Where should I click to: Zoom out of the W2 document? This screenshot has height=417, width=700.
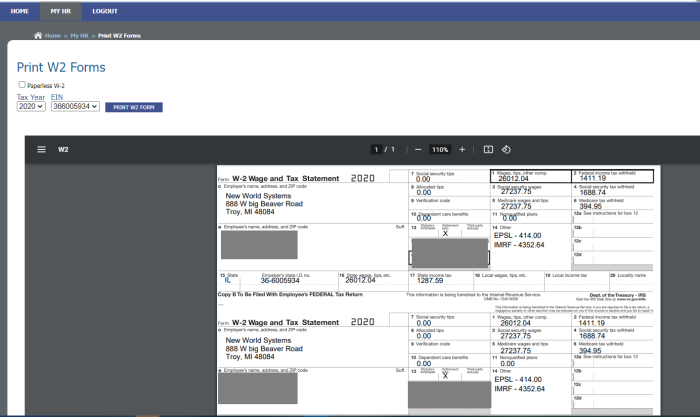click(418, 149)
